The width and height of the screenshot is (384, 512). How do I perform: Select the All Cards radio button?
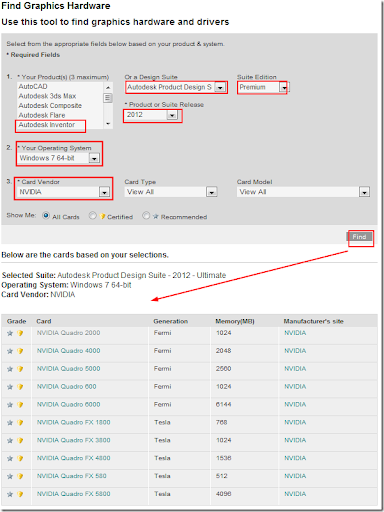click(x=46, y=216)
